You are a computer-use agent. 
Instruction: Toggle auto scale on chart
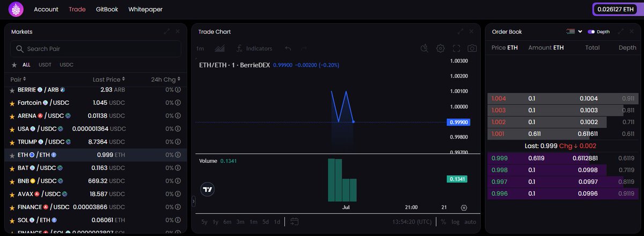[470, 221]
